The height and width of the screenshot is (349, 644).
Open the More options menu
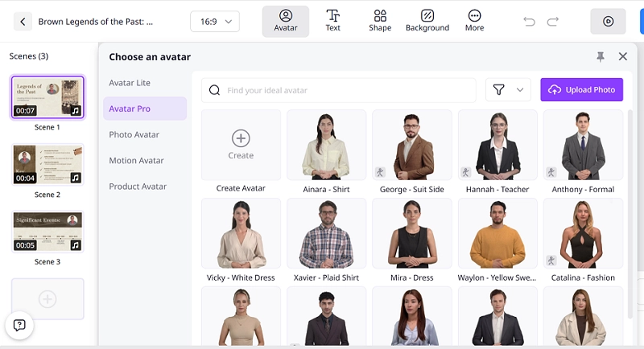tap(474, 21)
